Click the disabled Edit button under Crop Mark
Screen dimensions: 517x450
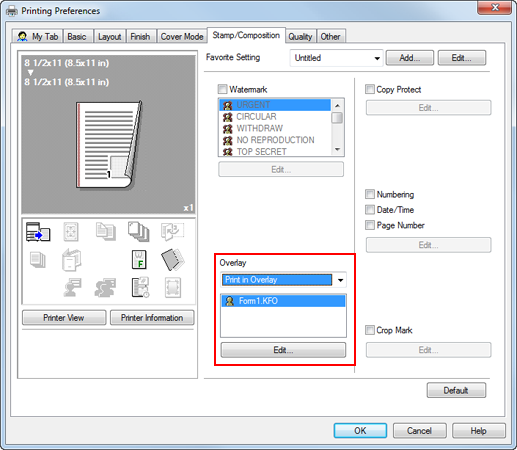pyautogui.click(x=428, y=350)
